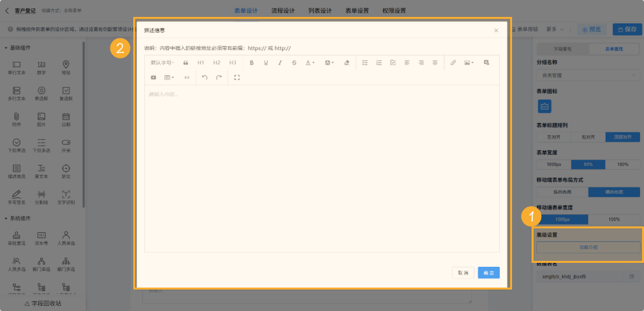This screenshot has height=311, width=644.
Task: Insert a code block
Action: [x=187, y=77]
